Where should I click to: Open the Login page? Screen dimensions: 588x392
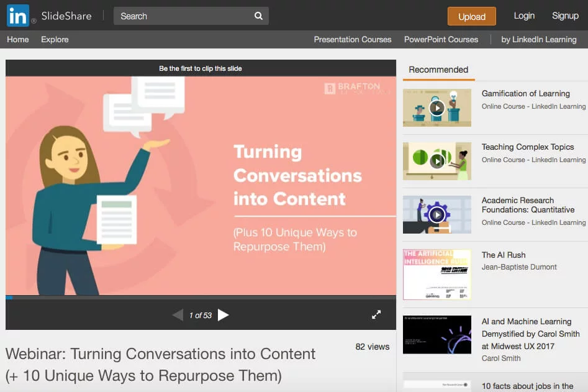coord(524,16)
